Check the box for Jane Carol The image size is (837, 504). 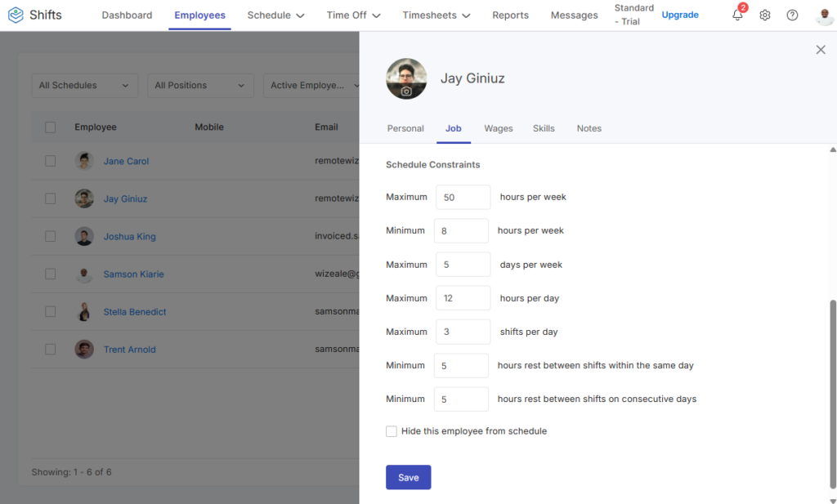click(x=50, y=161)
